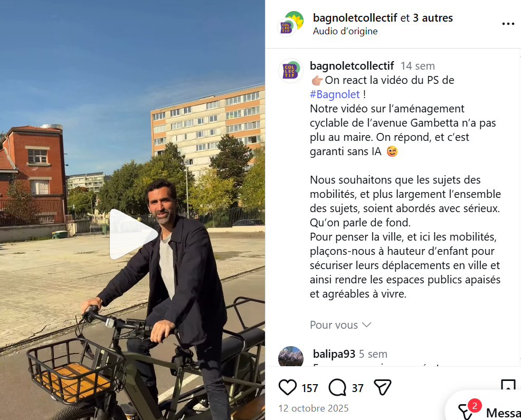Click the bagnoletcollectif avatar beside the caption
This screenshot has height=420, width=521.
(291, 71)
